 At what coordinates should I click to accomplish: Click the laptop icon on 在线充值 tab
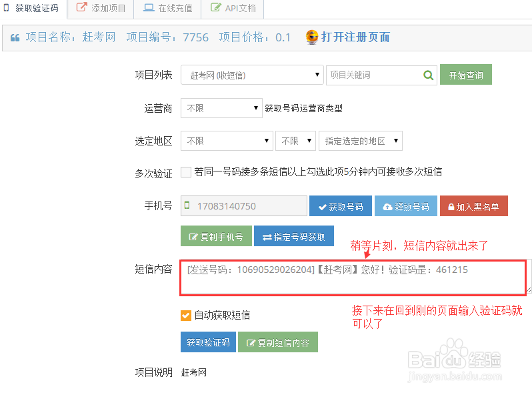click(149, 7)
